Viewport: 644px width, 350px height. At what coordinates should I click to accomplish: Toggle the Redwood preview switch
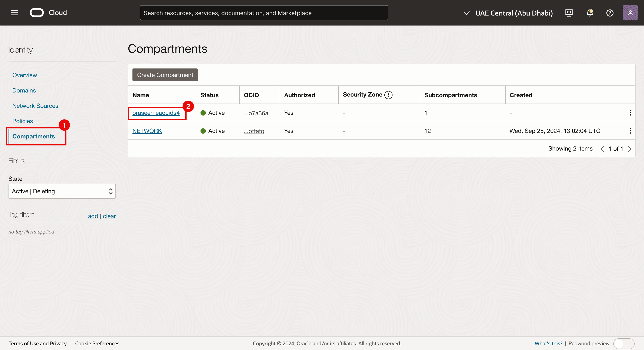[624, 343]
